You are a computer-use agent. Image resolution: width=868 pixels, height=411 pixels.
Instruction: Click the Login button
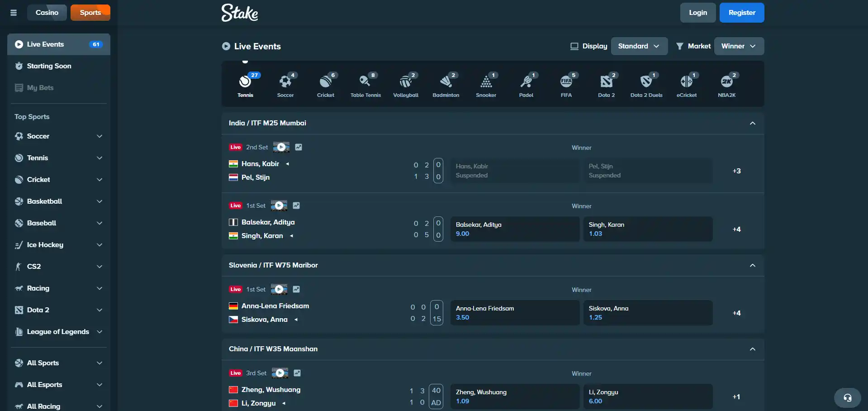[698, 13]
